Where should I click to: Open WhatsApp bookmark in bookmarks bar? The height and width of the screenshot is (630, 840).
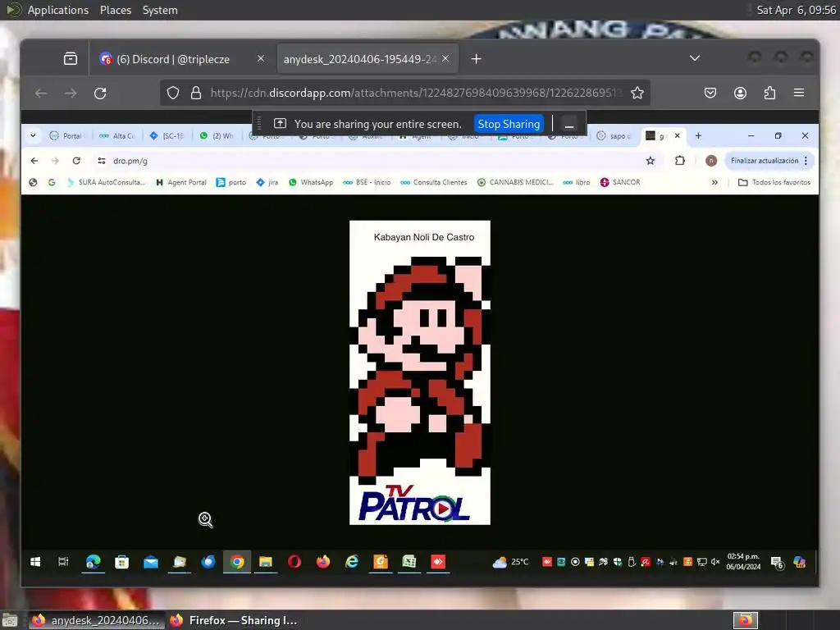(x=311, y=183)
